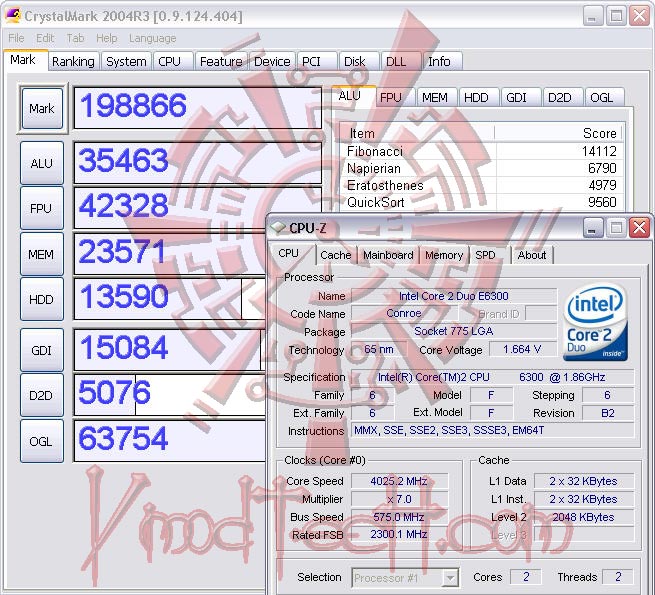The image size is (655, 595).
Task: Click the processor Name field in CPU-Z
Action: click(x=454, y=296)
